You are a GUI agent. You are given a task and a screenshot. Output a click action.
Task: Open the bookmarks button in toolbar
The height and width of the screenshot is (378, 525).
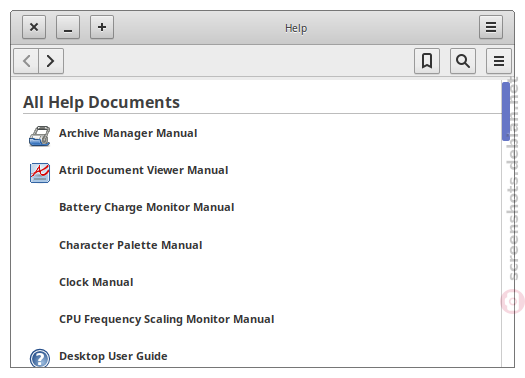pyautogui.click(x=427, y=61)
